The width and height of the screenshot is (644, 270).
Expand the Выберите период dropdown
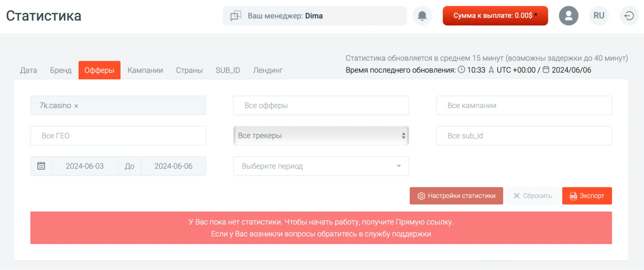321,166
